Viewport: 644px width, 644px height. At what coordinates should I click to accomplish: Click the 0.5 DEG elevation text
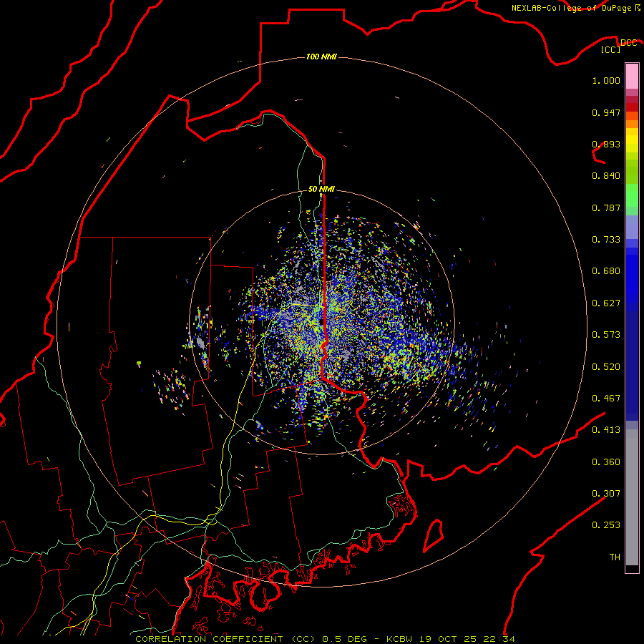click(x=345, y=639)
